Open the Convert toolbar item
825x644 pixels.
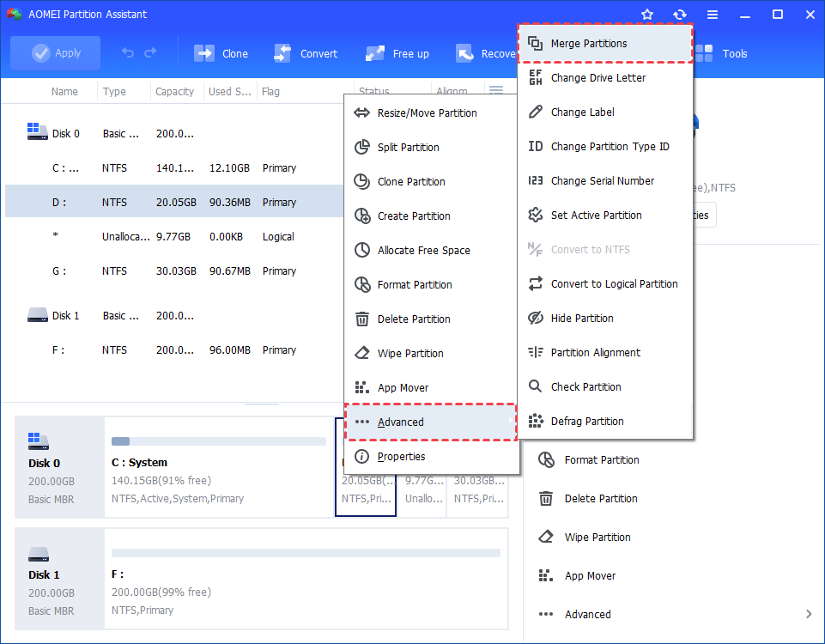[306, 53]
